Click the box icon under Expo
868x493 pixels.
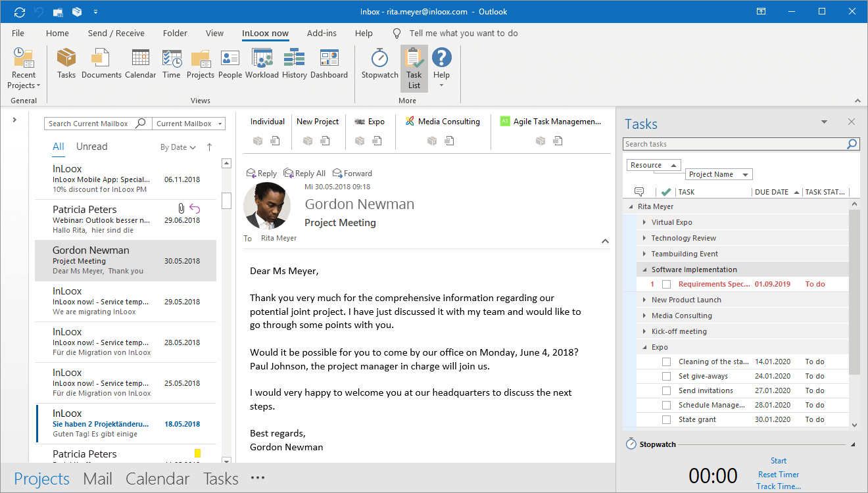[x=360, y=141]
